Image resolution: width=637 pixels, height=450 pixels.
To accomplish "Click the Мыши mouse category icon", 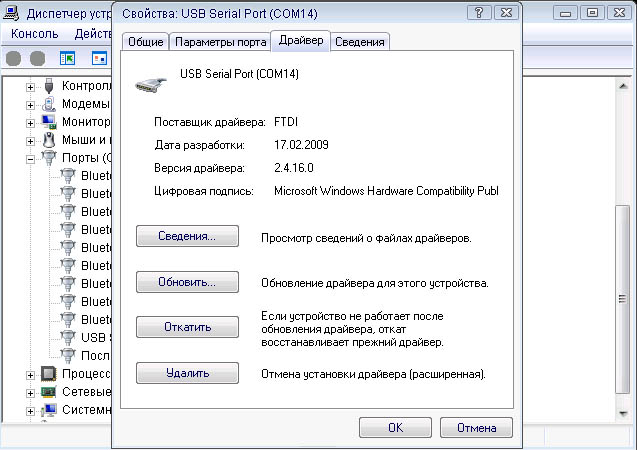I will [x=50, y=140].
